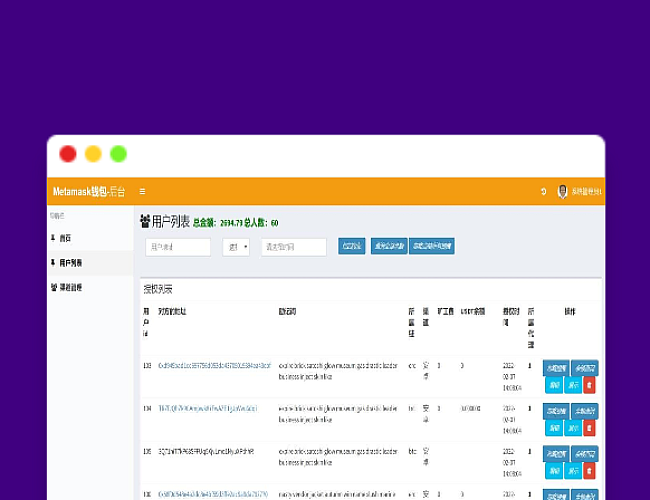Click the refresh icon in the orange header
The image size is (650, 500).
click(x=544, y=191)
